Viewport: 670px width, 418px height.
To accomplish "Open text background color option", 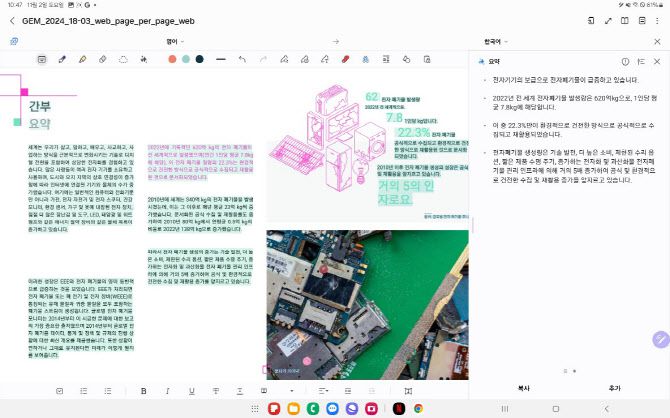I will (264, 391).
